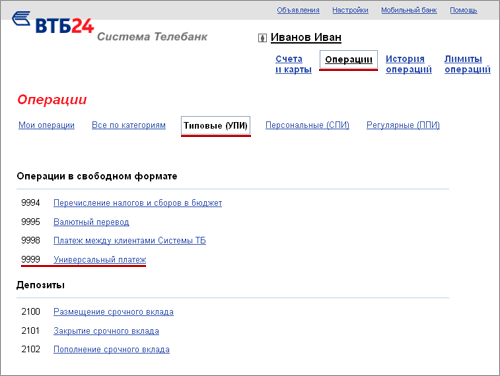The width and height of the screenshot is (500, 376).
Task: Click the Система Телебанк caption
Action: (x=152, y=36)
